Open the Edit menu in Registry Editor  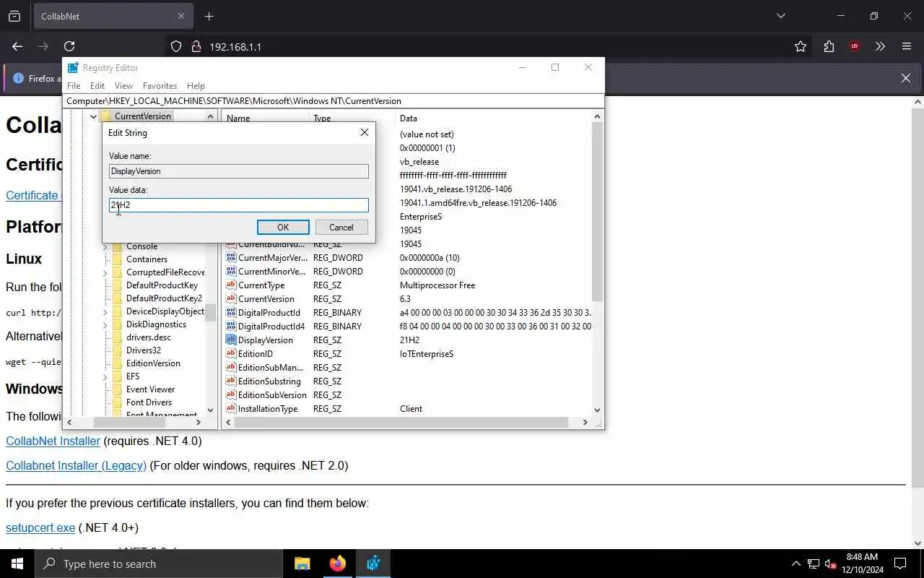click(x=97, y=85)
